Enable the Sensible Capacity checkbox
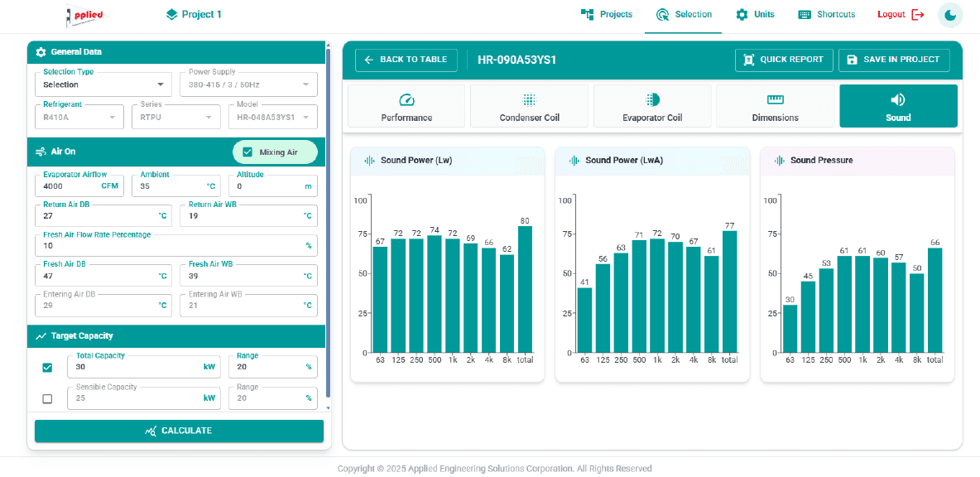This screenshot has width=980, height=477. click(x=47, y=398)
